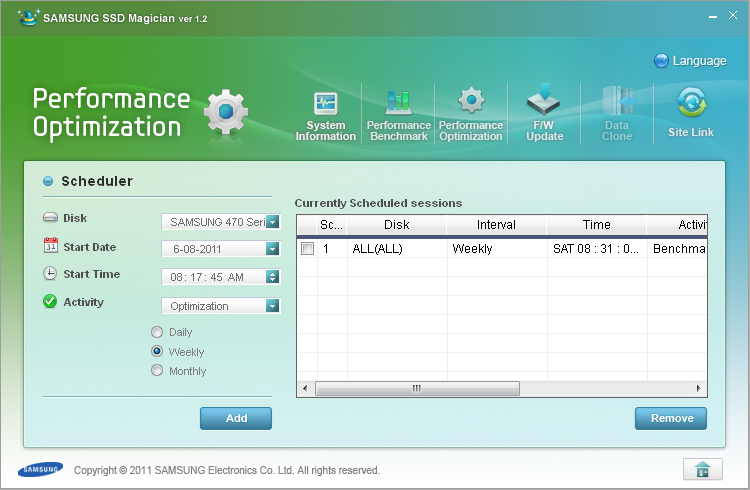Screen dimensions: 750x490
Task: Click the Weekly interval cell in table
Action: click(497, 248)
